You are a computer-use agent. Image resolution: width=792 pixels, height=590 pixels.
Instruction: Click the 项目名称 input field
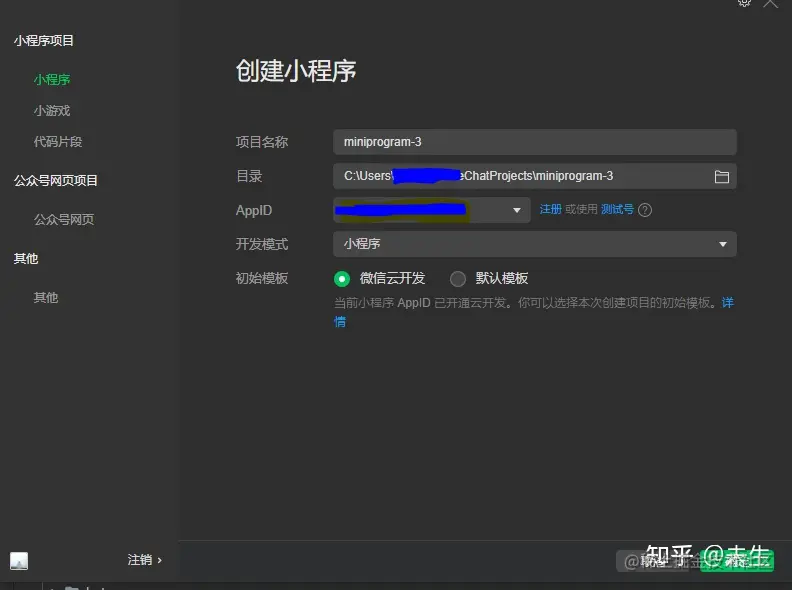pos(534,142)
